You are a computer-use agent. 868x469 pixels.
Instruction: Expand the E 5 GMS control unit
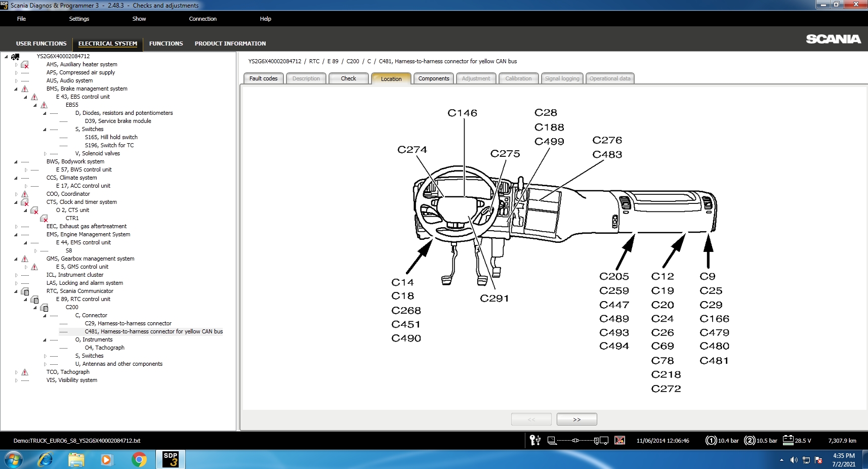(26, 267)
